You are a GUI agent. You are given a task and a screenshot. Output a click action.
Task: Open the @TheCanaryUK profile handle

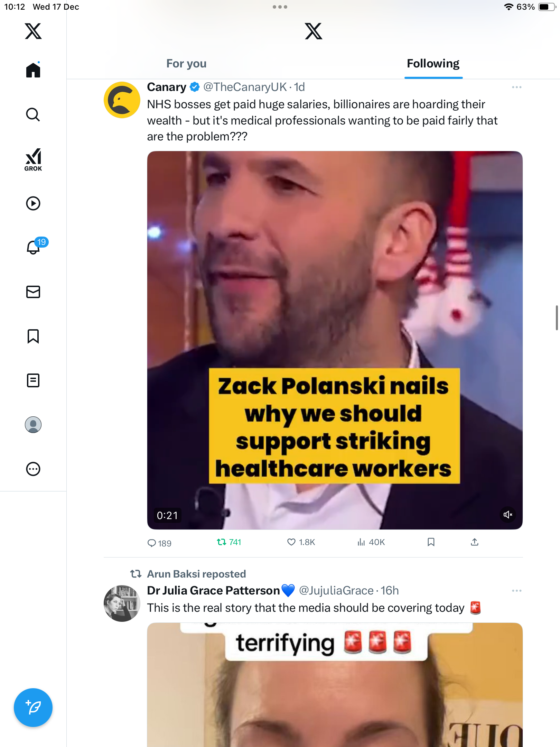[x=245, y=87]
